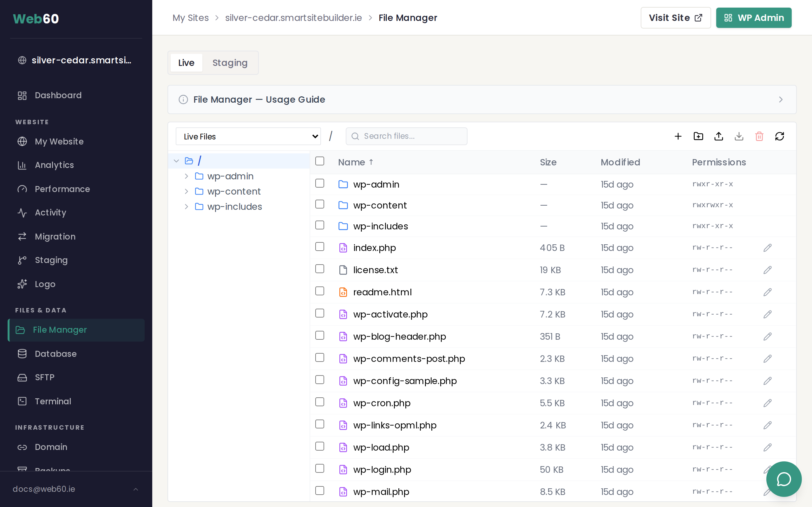Click the create new folder icon
This screenshot has width=812, height=507.
coord(698,136)
